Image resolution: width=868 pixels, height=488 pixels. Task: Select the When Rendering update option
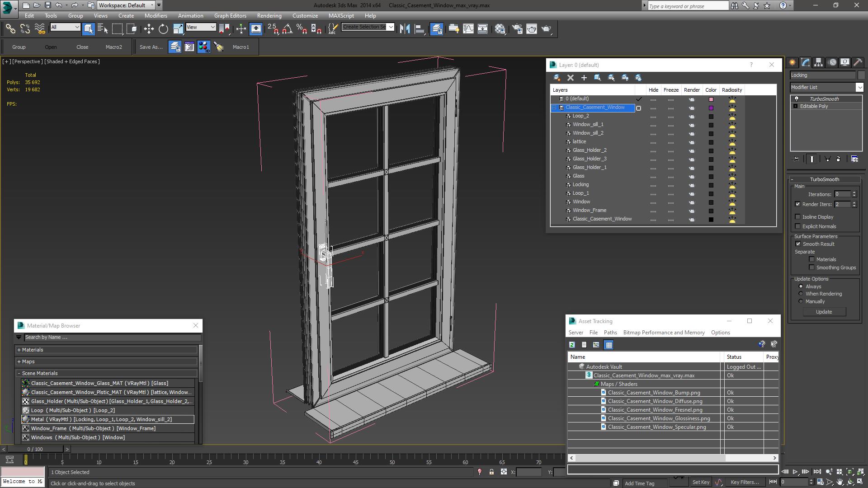pyautogui.click(x=801, y=294)
